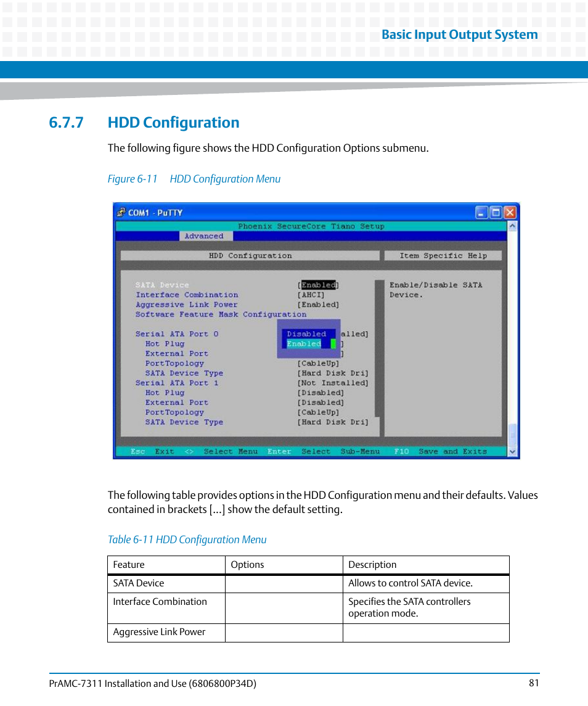
Task: Click [Disabled] value of Port 1 Hot Plug
Action: [x=321, y=393]
